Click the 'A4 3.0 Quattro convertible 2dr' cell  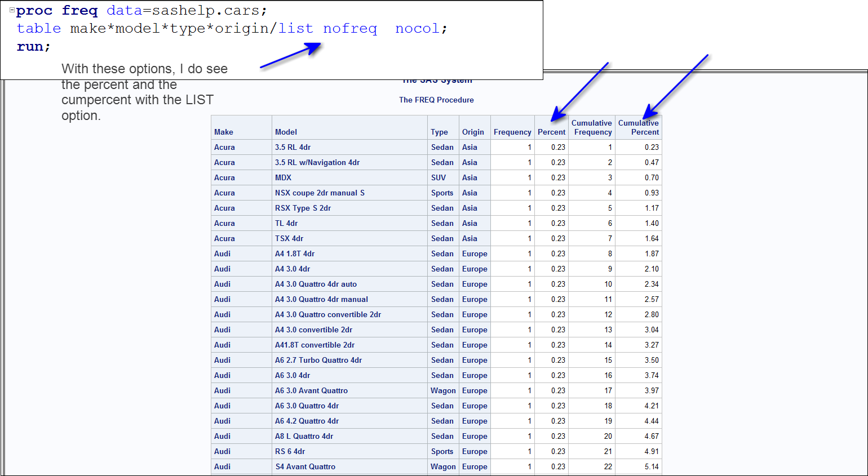[x=327, y=314]
